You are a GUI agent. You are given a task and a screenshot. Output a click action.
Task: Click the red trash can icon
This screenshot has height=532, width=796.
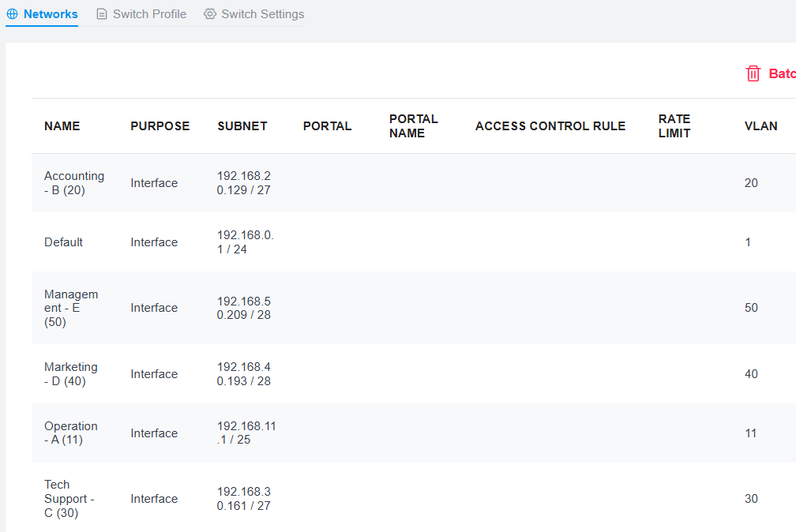753,73
